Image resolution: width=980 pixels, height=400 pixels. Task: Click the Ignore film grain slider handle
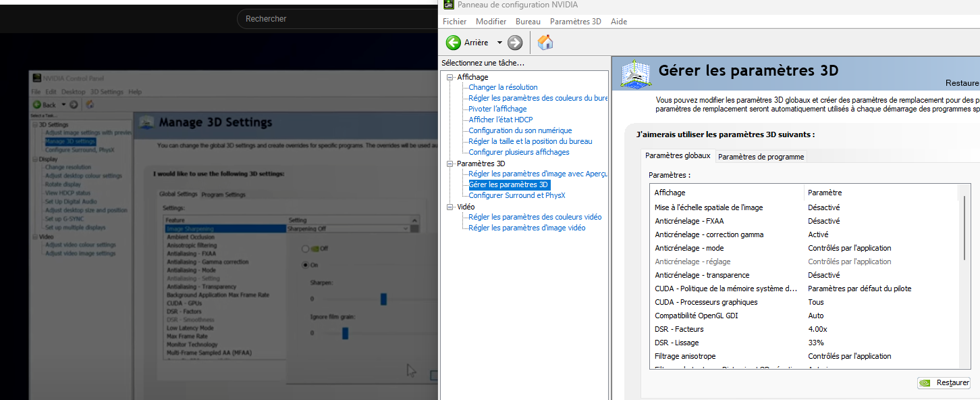click(x=345, y=333)
